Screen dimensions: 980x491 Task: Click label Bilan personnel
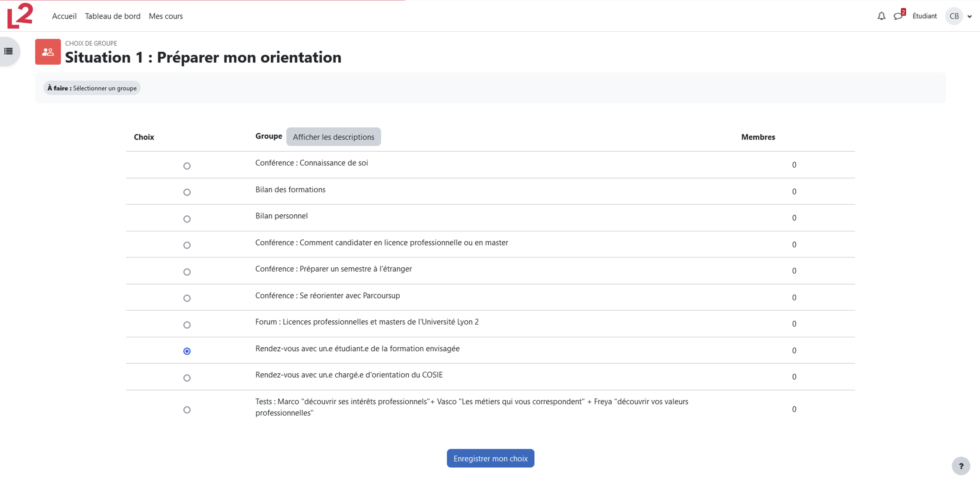[281, 216]
